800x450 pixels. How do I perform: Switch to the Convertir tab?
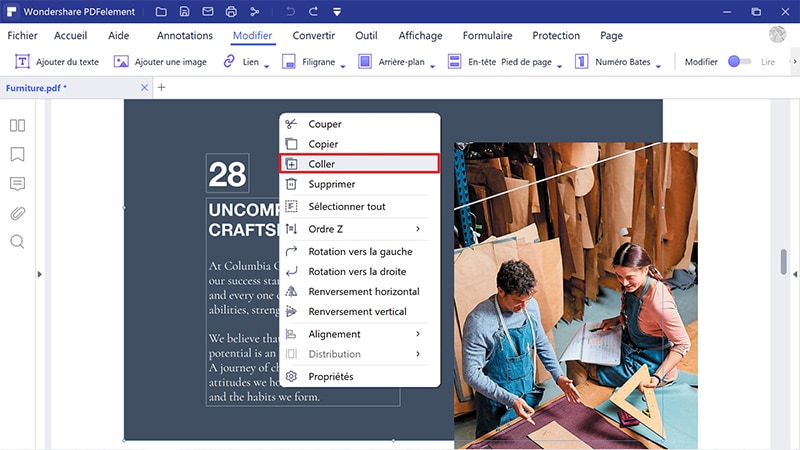(314, 35)
